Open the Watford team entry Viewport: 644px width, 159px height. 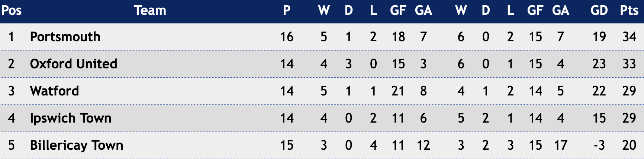(54, 91)
